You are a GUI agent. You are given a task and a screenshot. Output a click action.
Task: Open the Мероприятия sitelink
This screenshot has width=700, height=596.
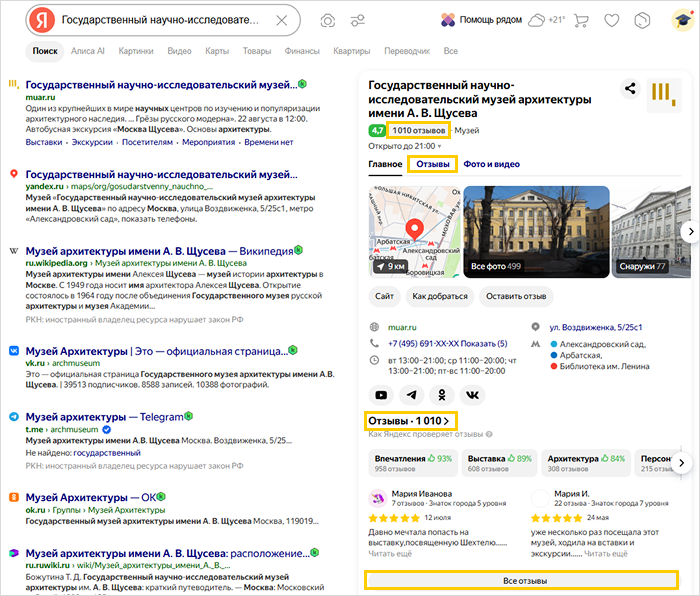coord(208,142)
